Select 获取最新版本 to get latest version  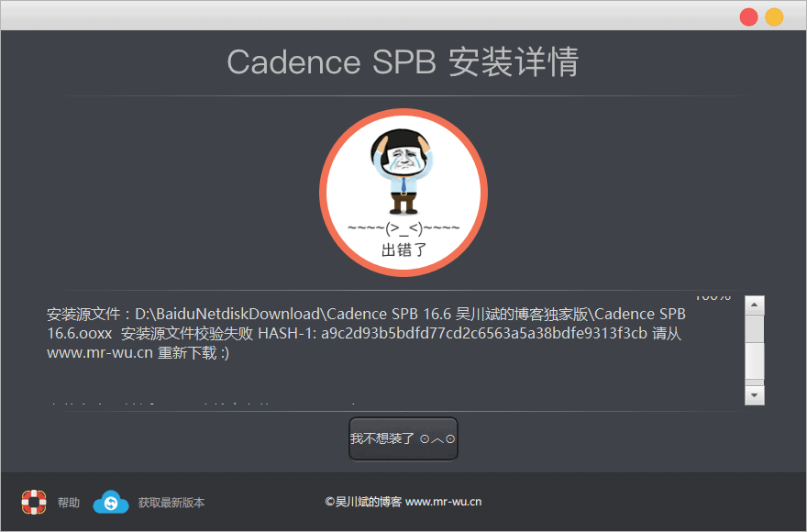pyautogui.click(x=171, y=503)
